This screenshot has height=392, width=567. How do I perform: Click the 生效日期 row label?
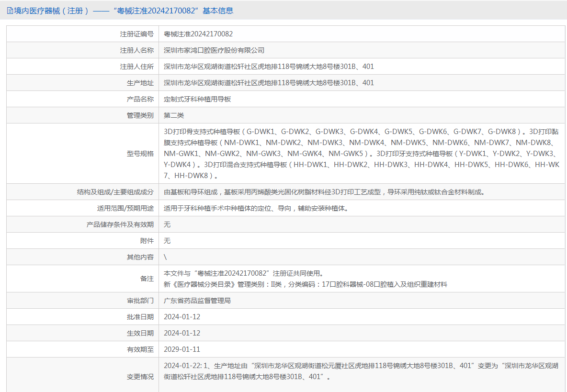click(x=140, y=333)
